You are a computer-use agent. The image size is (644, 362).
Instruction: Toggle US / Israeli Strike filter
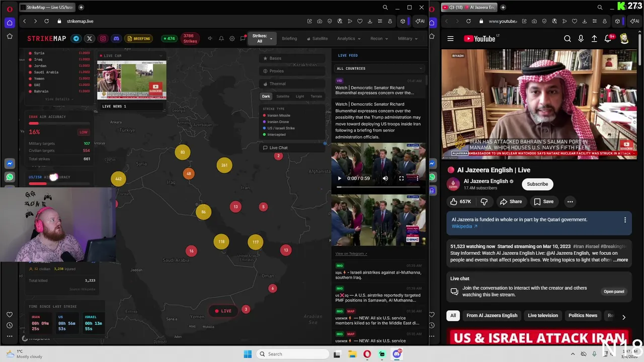279,128
